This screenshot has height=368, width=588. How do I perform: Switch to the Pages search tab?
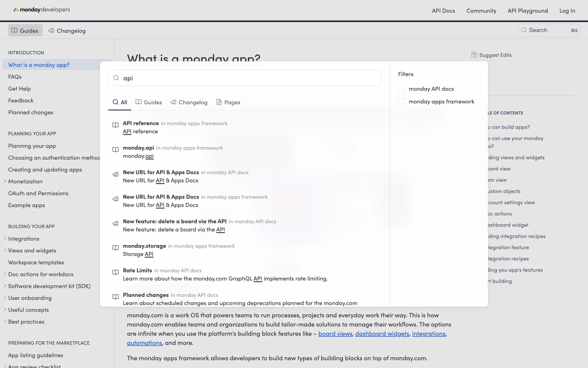coord(228,102)
